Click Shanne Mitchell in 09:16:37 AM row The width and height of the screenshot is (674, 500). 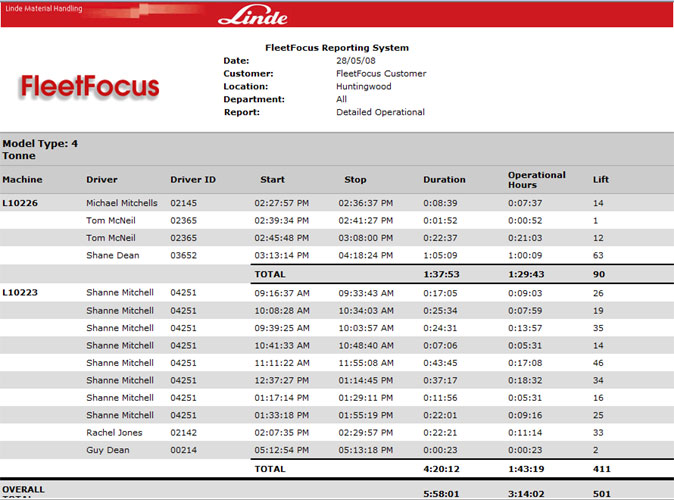[x=120, y=293]
